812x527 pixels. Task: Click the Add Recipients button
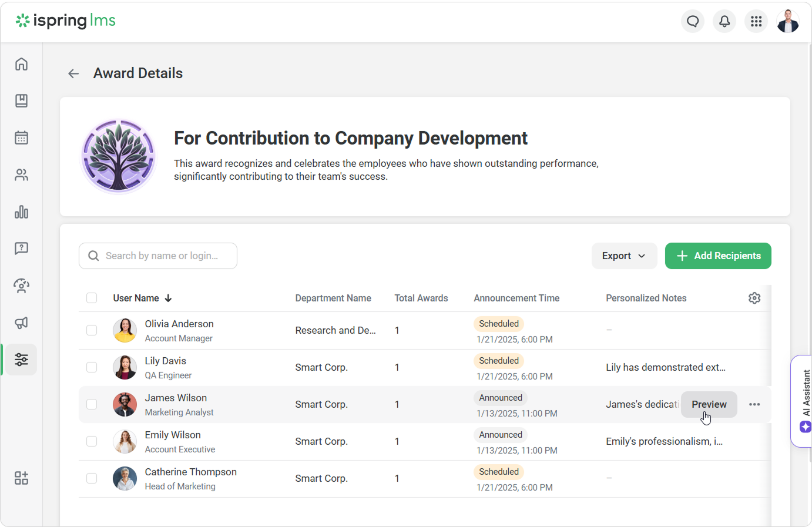717,256
